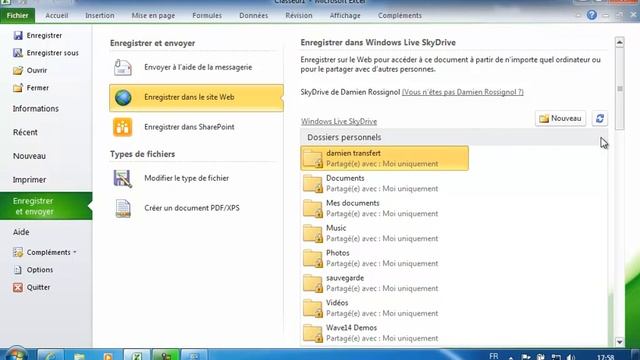Select the damien transfert folder icon

[313, 158]
